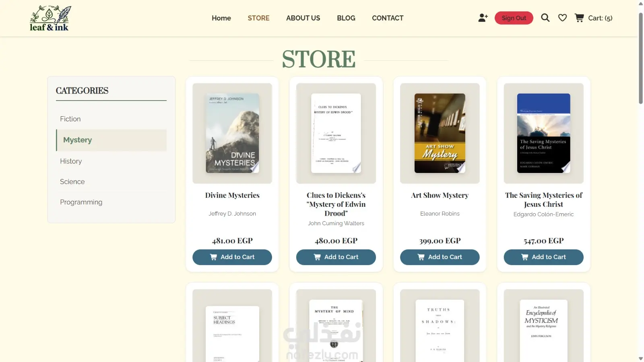View the Cart: (5) link
This screenshot has width=644, height=362.
point(600,18)
